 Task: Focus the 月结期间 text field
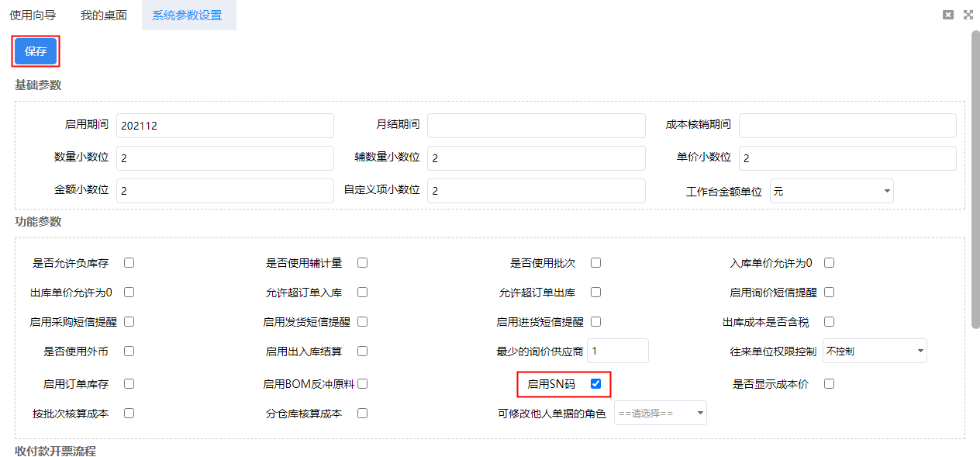point(536,126)
